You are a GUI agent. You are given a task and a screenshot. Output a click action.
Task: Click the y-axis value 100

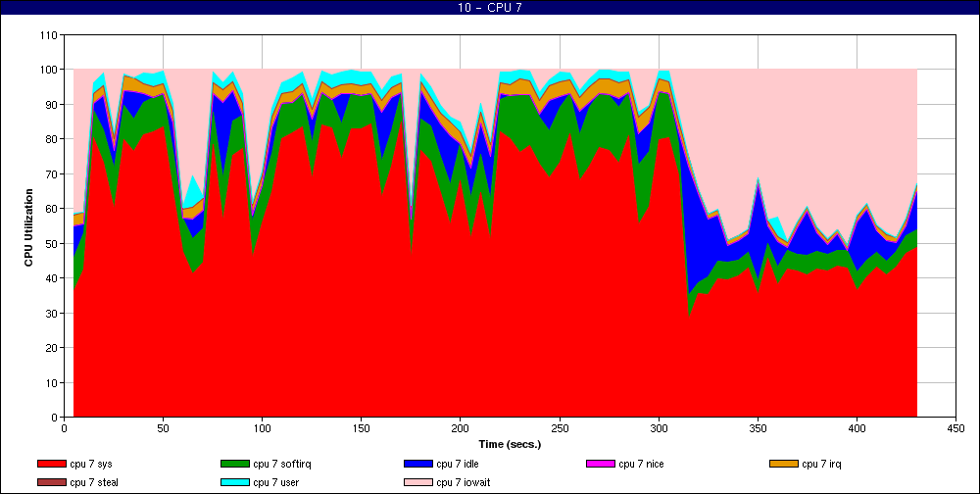click(x=51, y=70)
